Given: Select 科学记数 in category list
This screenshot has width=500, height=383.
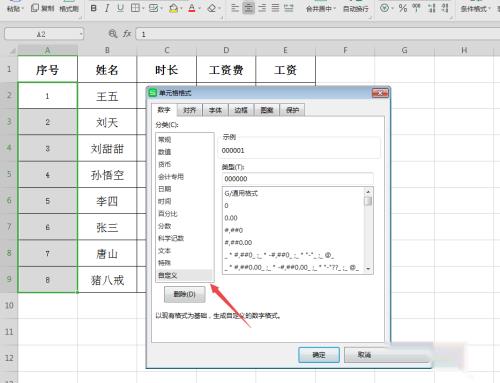Looking at the screenshot, I should pyautogui.click(x=184, y=238).
